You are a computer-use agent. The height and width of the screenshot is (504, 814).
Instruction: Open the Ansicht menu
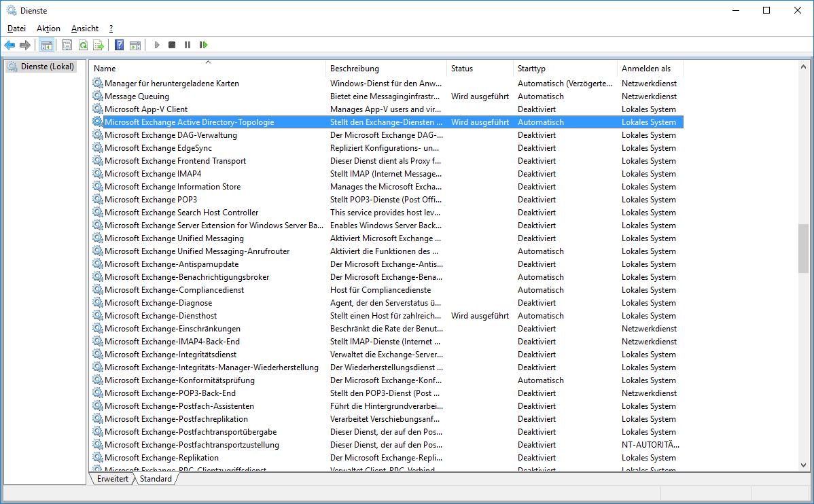[85, 29]
